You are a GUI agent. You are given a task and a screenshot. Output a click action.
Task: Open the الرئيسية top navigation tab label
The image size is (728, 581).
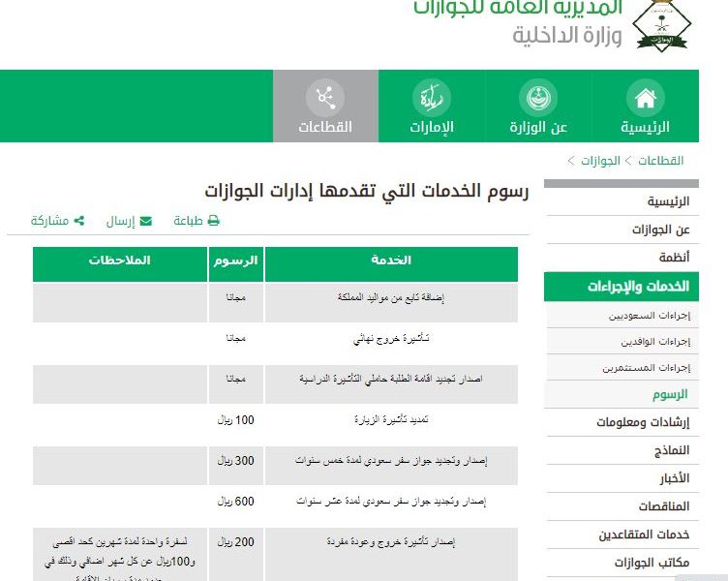(x=646, y=127)
